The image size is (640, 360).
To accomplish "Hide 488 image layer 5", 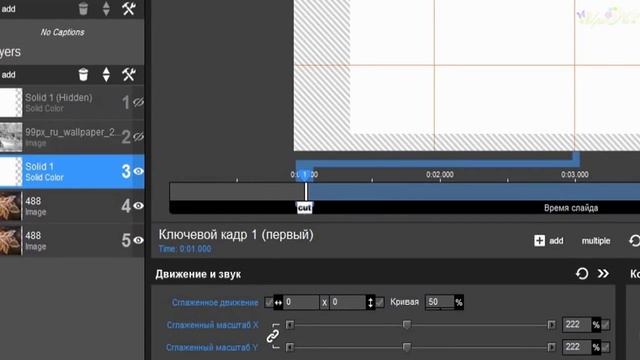I will pos(138,240).
